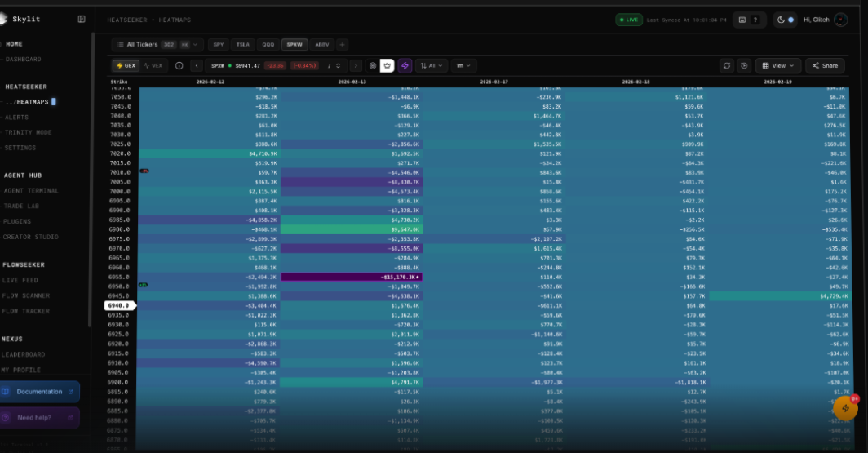Add a new ticker tab with plus

point(343,45)
